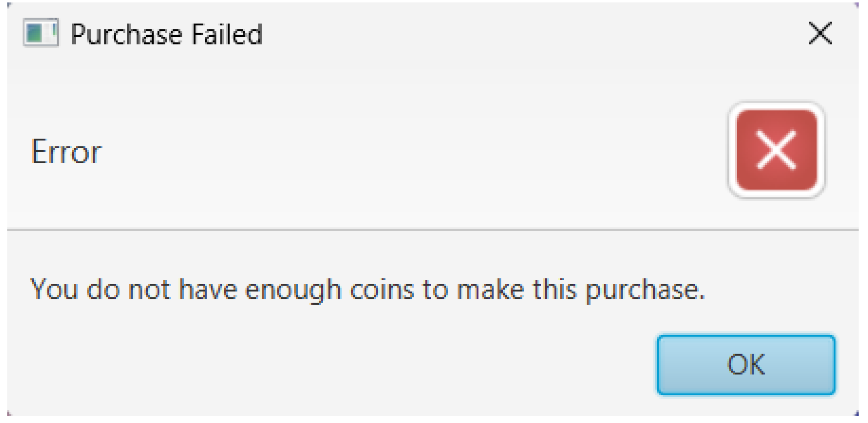Click the window icon in title bar

pos(41,33)
